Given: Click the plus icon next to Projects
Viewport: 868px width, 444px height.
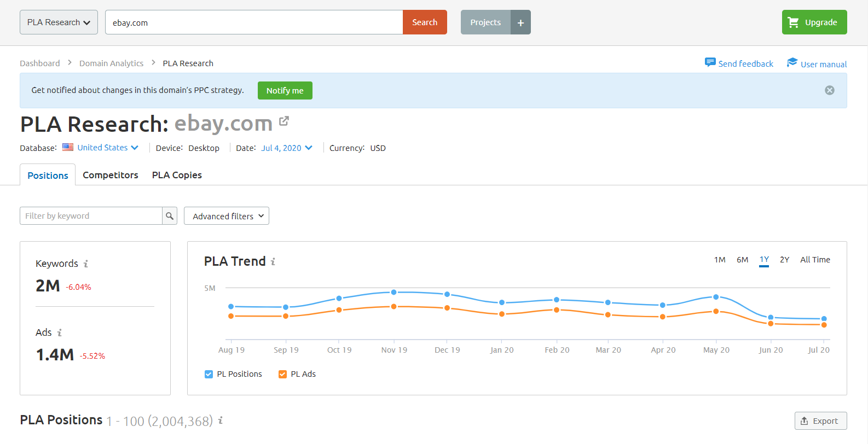Looking at the screenshot, I should (520, 22).
